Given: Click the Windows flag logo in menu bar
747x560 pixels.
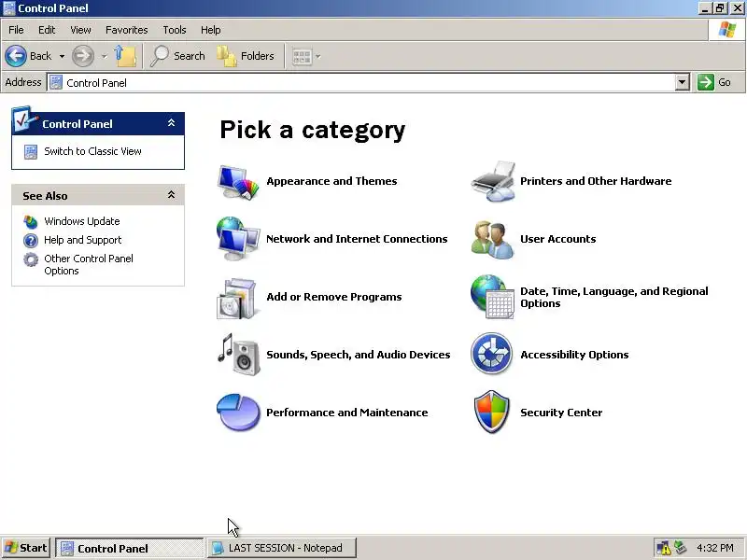Looking at the screenshot, I should pos(727,30).
